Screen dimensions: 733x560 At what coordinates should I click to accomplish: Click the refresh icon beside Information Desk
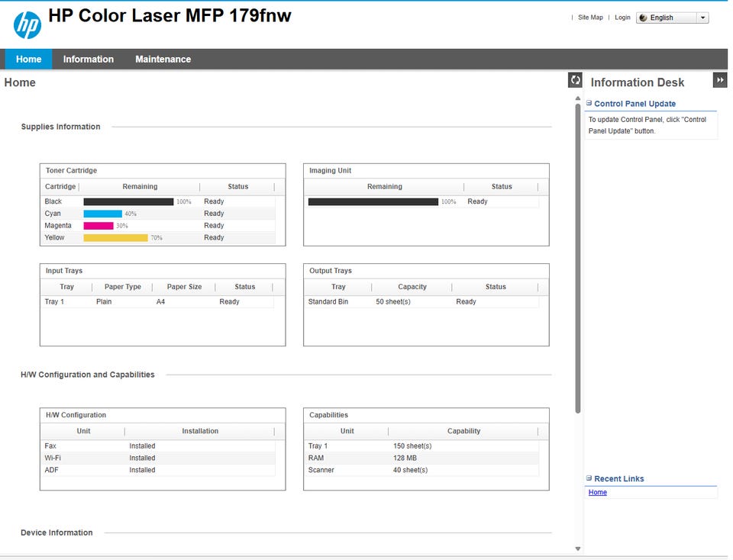click(x=575, y=80)
